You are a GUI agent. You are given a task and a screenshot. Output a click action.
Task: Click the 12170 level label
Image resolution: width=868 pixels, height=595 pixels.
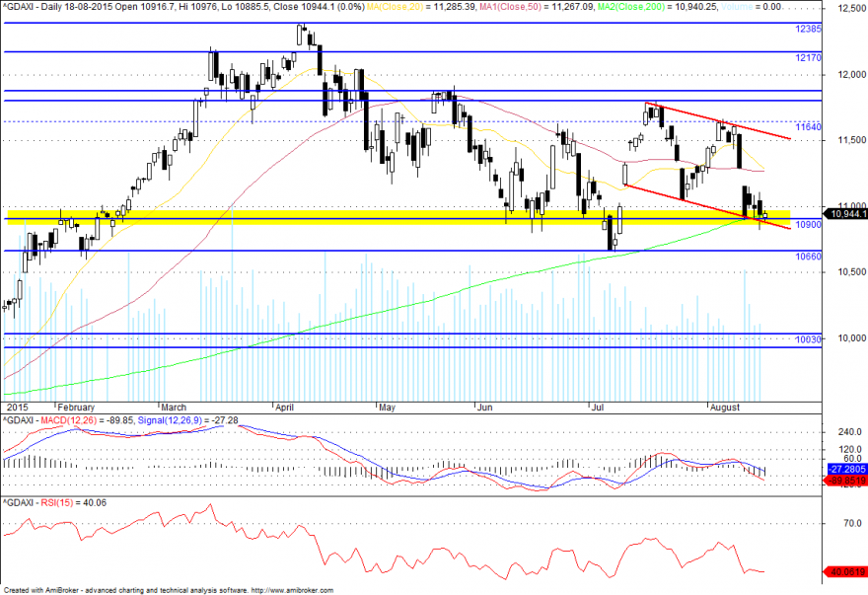tap(808, 57)
